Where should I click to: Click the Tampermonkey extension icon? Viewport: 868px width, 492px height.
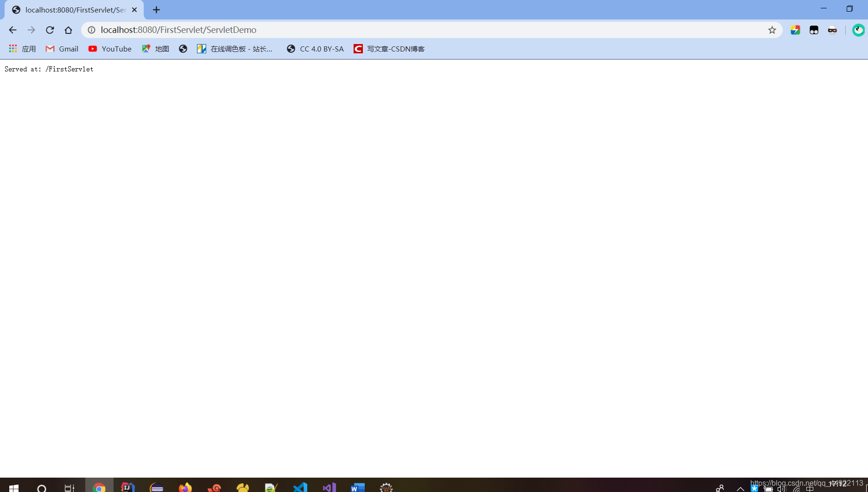[x=814, y=30]
